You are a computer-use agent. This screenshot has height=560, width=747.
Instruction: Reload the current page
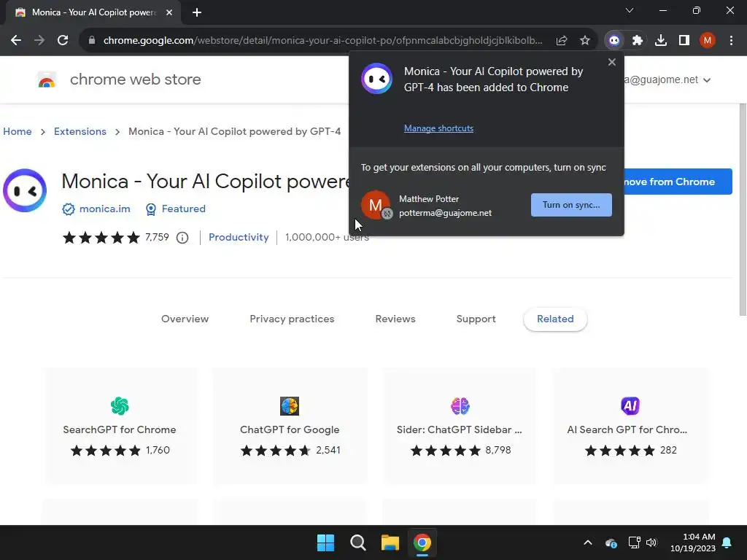click(x=63, y=41)
